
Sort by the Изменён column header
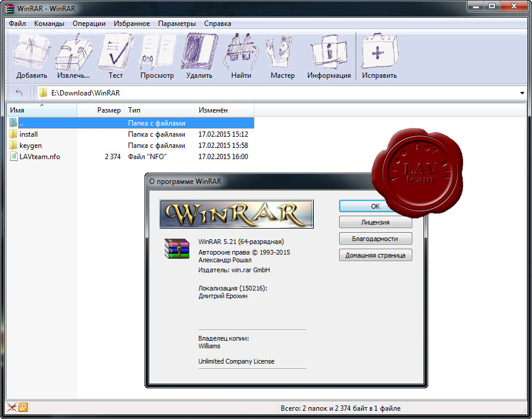[225, 110]
